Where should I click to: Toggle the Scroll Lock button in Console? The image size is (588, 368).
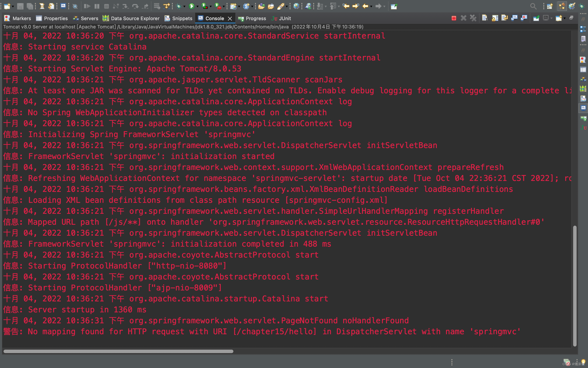click(x=495, y=18)
